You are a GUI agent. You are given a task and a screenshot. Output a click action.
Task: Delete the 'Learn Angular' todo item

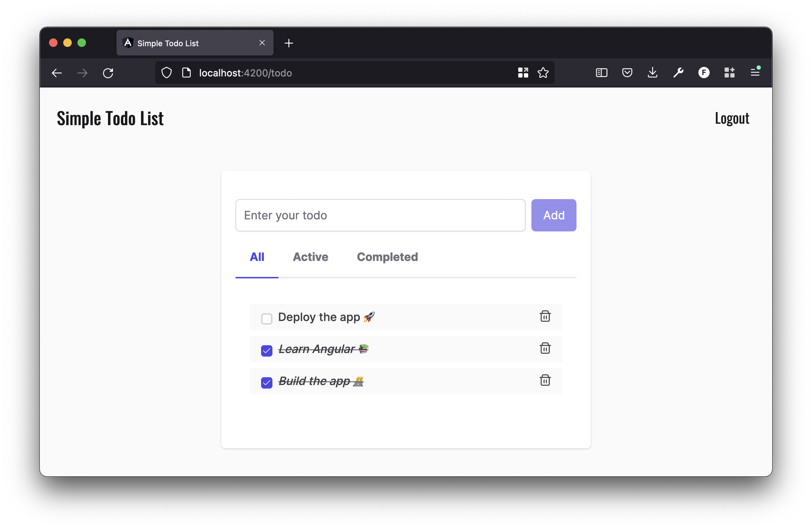(x=545, y=348)
